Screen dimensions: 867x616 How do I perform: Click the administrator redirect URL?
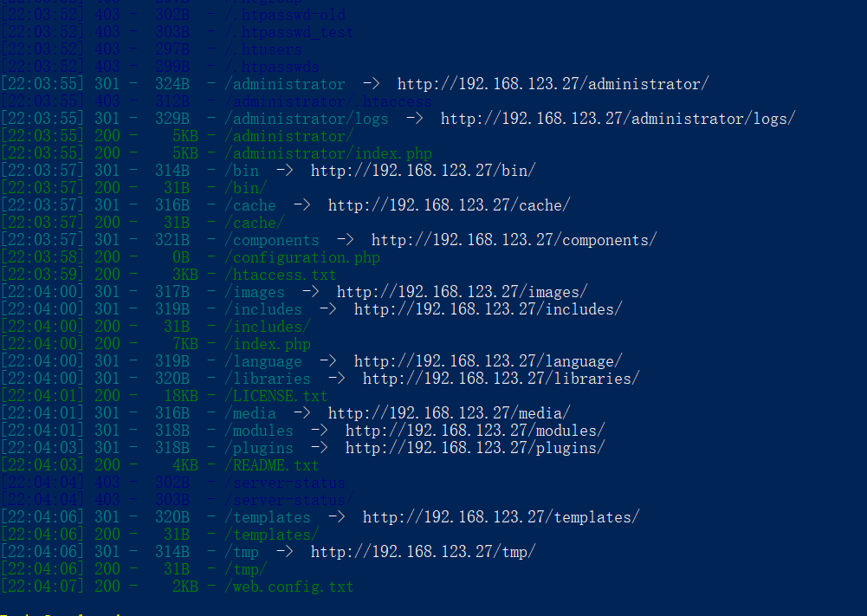553,84
